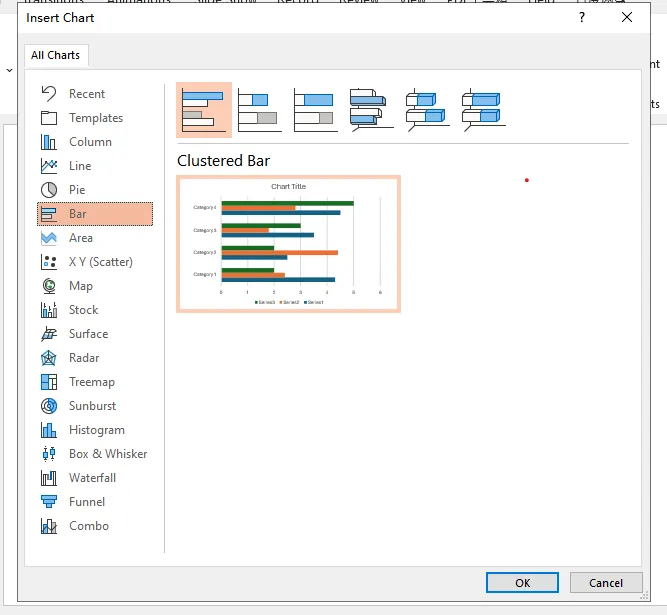
Task: Click the All Charts tab
Action: [57, 56]
